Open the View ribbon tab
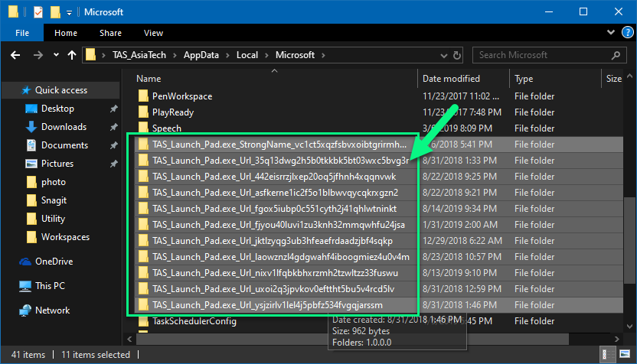The width and height of the screenshot is (637, 364). click(x=153, y=33)
